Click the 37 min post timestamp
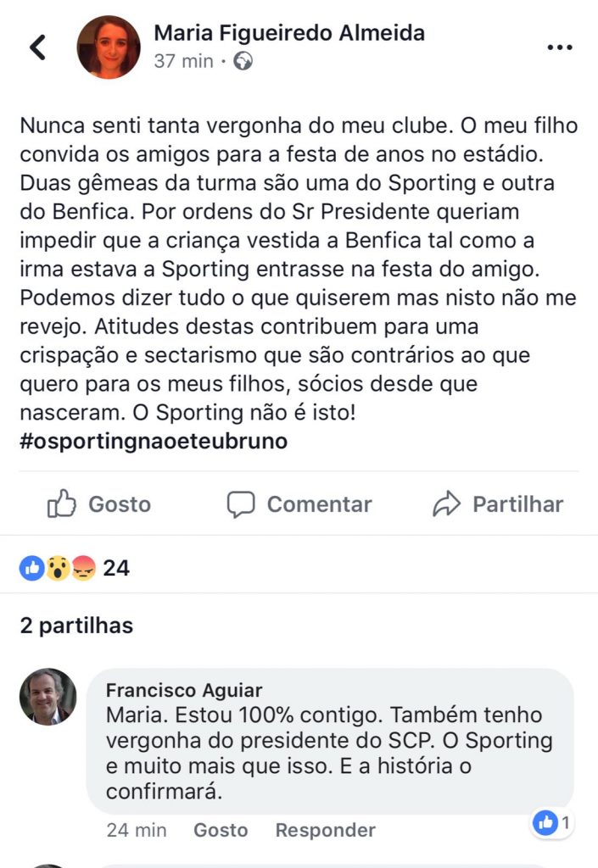 click(183, 61)
